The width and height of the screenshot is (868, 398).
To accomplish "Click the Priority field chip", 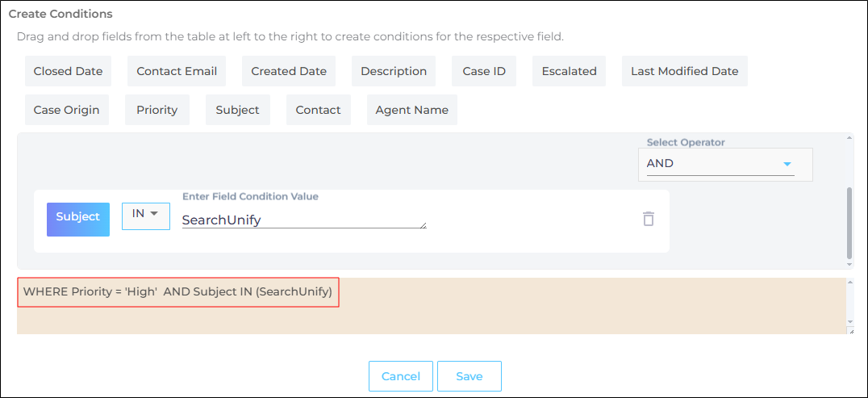I will point(156,110).
